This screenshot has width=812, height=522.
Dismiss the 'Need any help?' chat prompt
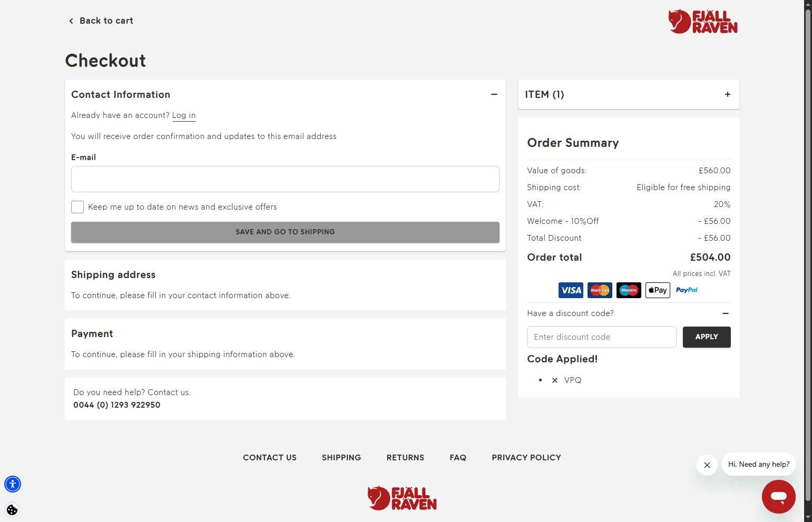pyautogui.click(x=707, y=465)
